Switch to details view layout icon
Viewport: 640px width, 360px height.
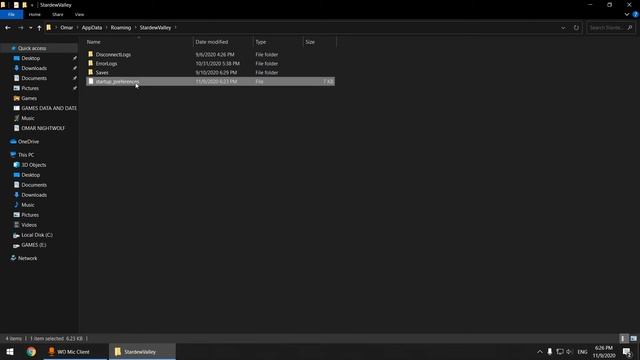tap(623, 338)
